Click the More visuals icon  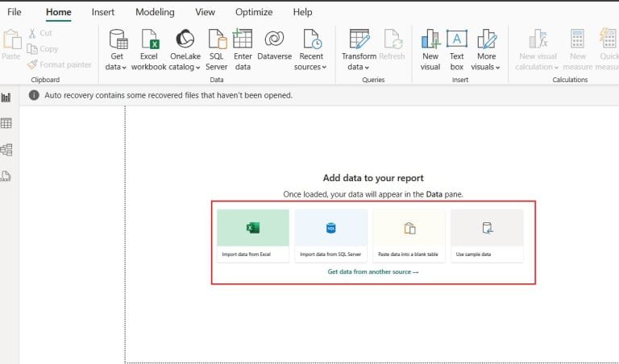click(x=487, y=39)
